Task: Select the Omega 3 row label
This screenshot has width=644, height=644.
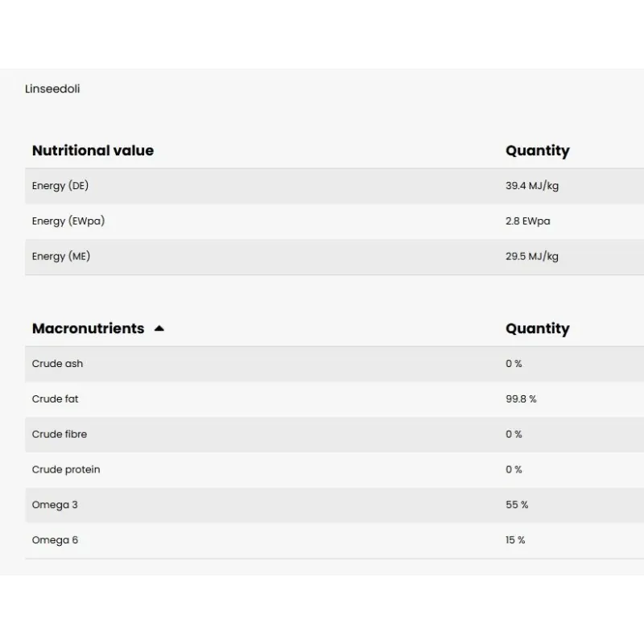Action: click(55, 506)
